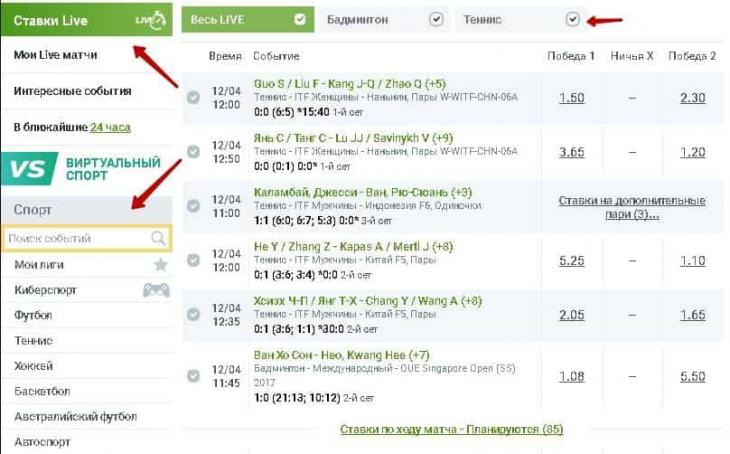Screen dimensions: 730x454
Task: Expand the additional pairs bets link (3)
Action: [632, 207]
